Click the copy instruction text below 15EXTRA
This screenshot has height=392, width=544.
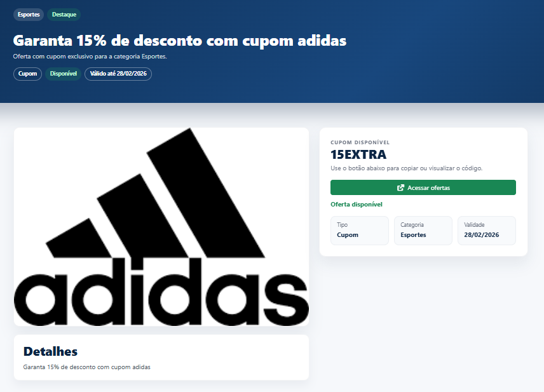(x=406, y=168)
